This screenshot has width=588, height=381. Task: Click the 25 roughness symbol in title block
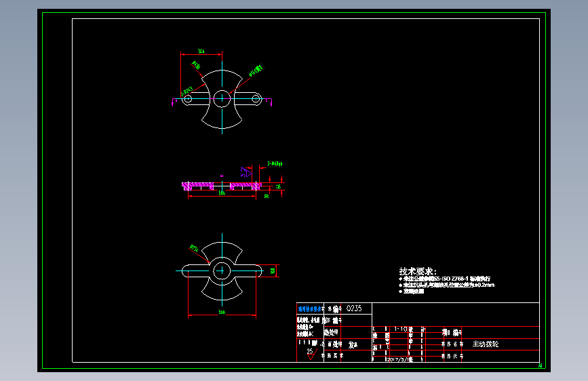pyautogui.click(x=311, y=354)
